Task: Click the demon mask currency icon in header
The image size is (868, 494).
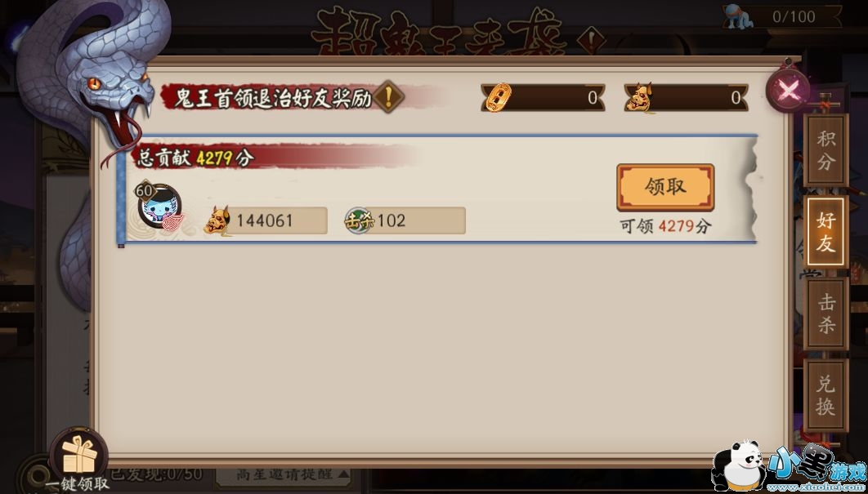Action: [x=638, y=98]
